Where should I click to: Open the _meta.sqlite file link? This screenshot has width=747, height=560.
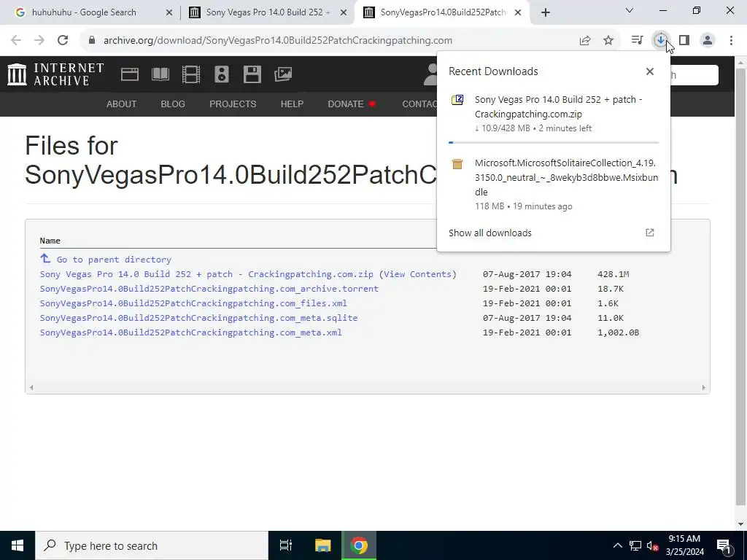pos(198,318)
